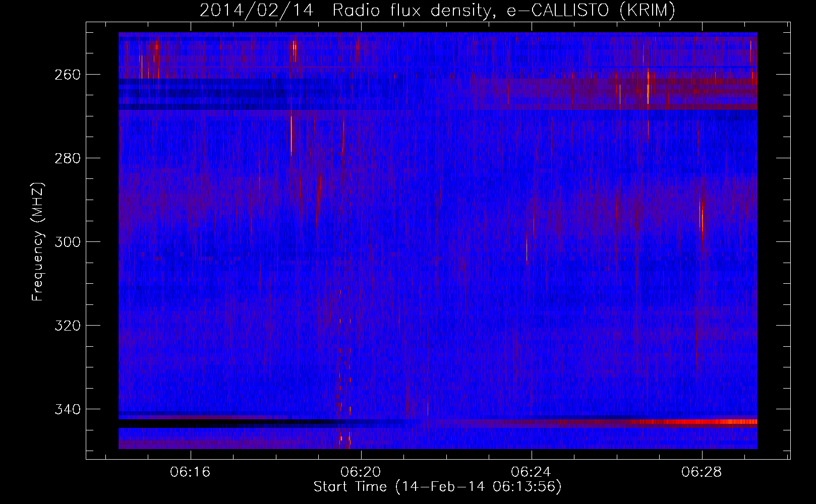This screenshot has height=504, width=816.
Task: Click the 06:28 time tick label
Action: (x=702, y=472)
